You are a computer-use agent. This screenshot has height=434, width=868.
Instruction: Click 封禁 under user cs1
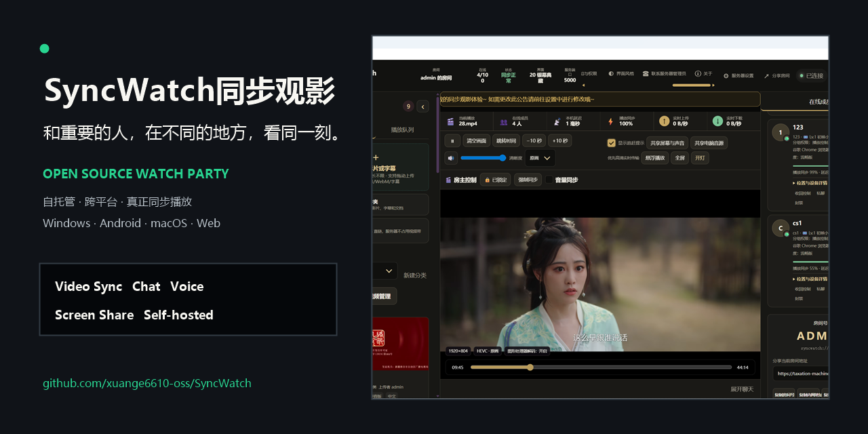pyautogui.click(x=799, y=298)
